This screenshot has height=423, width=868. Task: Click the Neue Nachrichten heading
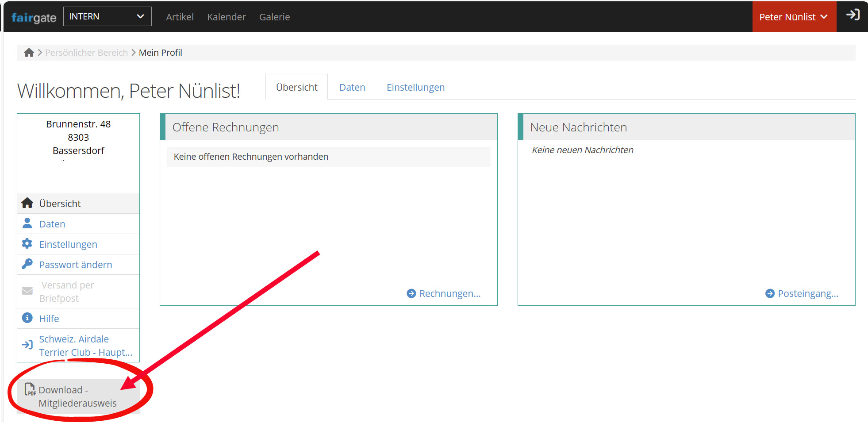pyautogui.click(x=578, y=127)
